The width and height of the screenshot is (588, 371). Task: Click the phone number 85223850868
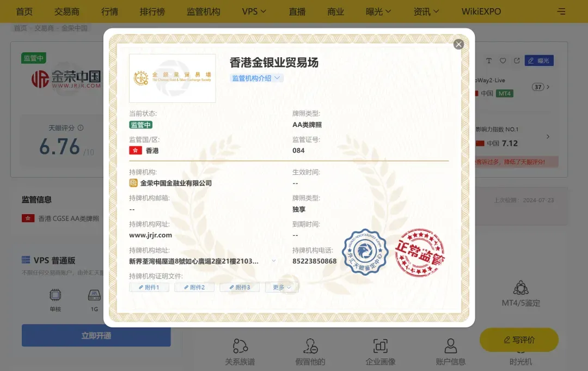pyautogui.click(x=314, y=261)
